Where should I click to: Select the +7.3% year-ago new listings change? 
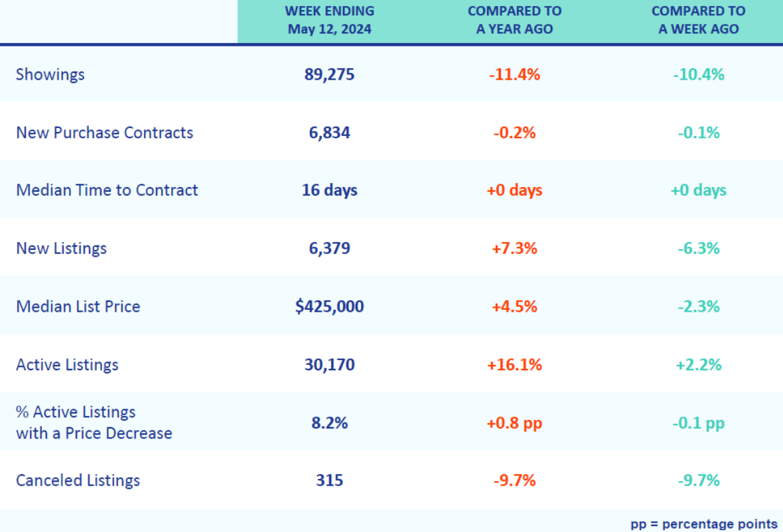pyautogui.click(x=514, y=249)
